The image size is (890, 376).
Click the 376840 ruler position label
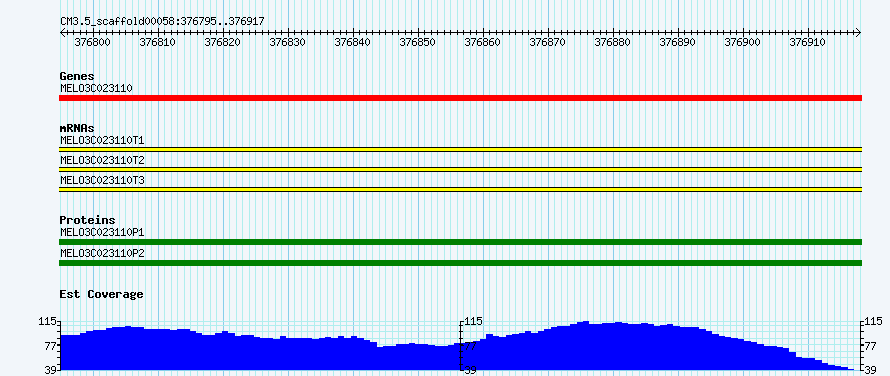pos(353,42)
